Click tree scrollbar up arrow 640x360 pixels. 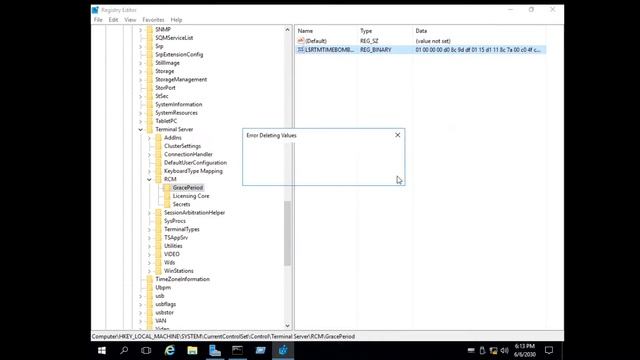(x=287, y=30)
